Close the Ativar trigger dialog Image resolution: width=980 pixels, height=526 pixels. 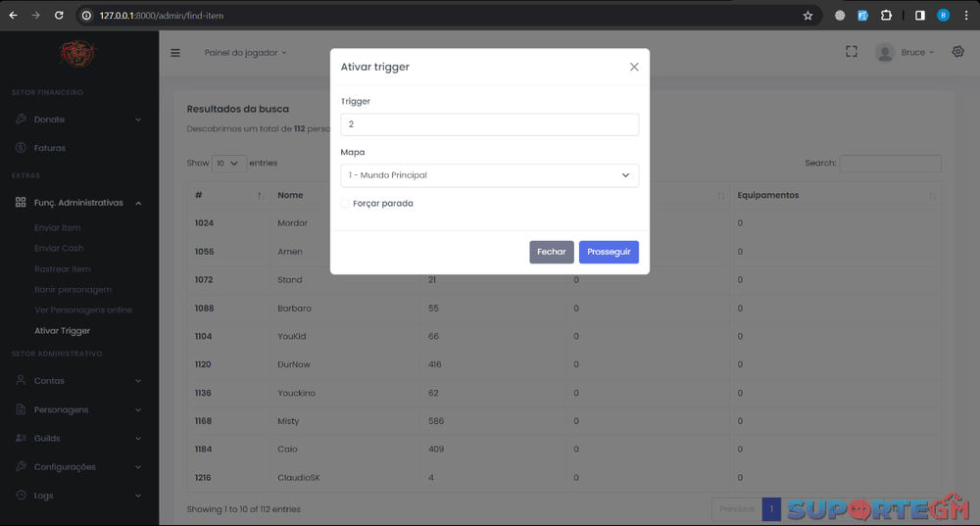pos(634,67)
